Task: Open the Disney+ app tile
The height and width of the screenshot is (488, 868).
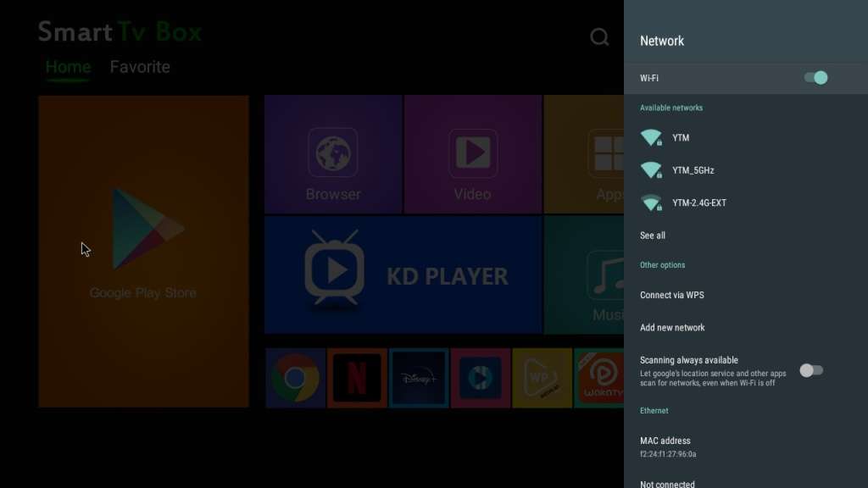Action: pyautogui.click(x=419, y=378)
